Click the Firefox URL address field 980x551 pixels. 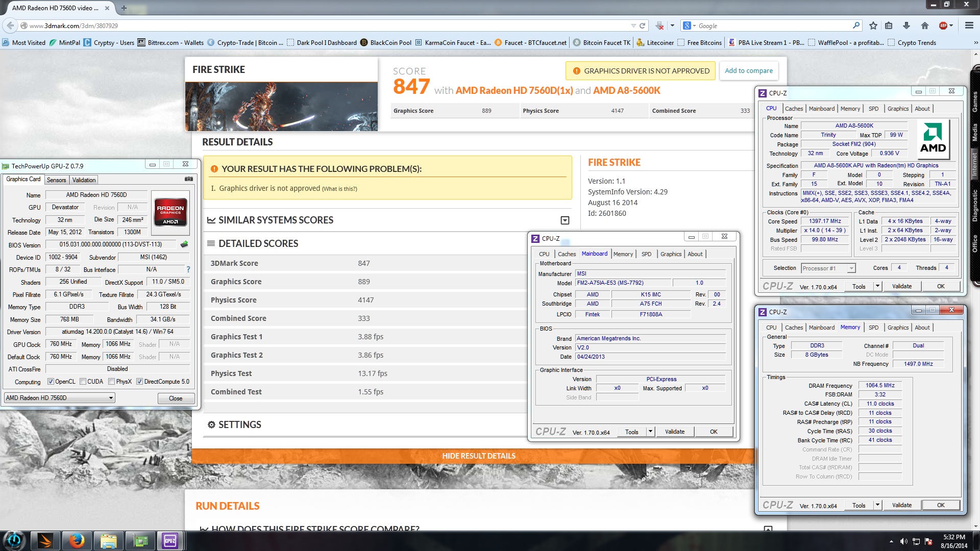click(327, 26)
